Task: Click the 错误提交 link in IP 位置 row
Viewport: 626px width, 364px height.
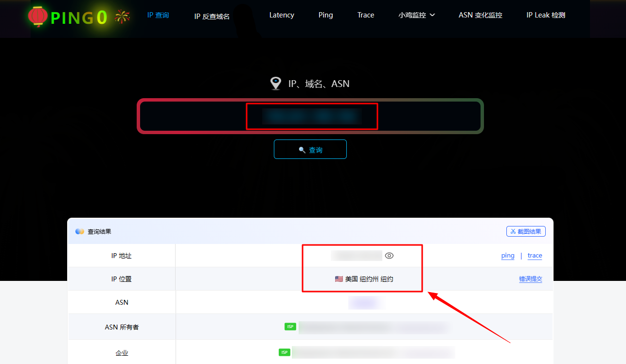Action: (530, 278)
